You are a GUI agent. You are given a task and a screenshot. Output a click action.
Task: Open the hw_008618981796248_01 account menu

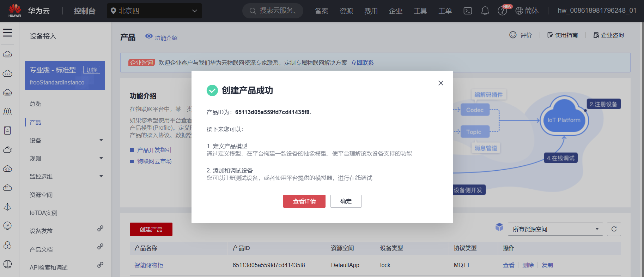coord(597,11)
